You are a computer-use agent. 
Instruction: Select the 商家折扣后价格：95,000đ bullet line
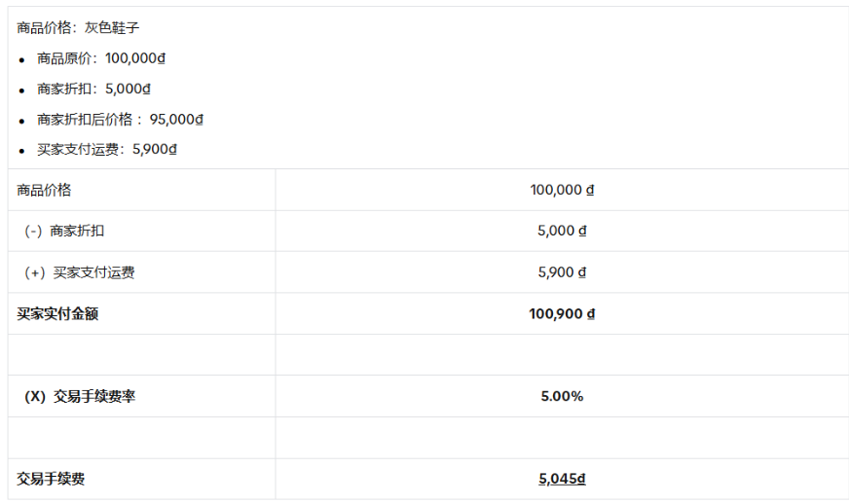120,120
